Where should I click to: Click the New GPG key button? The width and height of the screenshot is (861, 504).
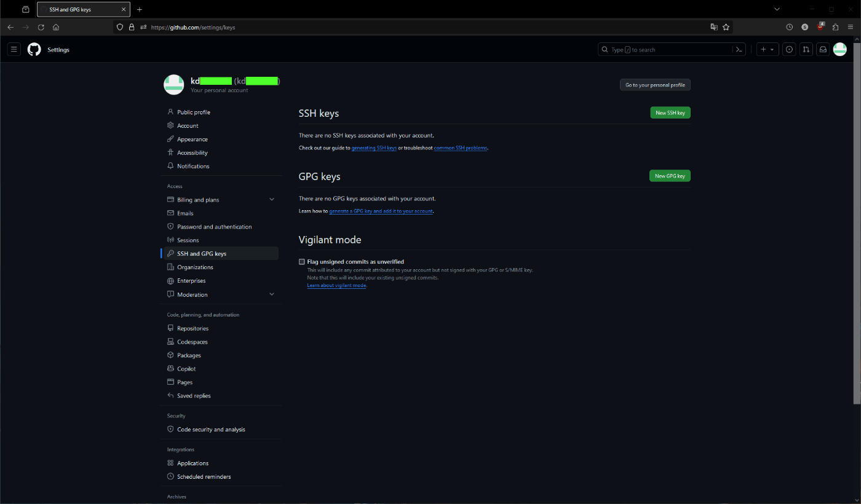point(670,176)
